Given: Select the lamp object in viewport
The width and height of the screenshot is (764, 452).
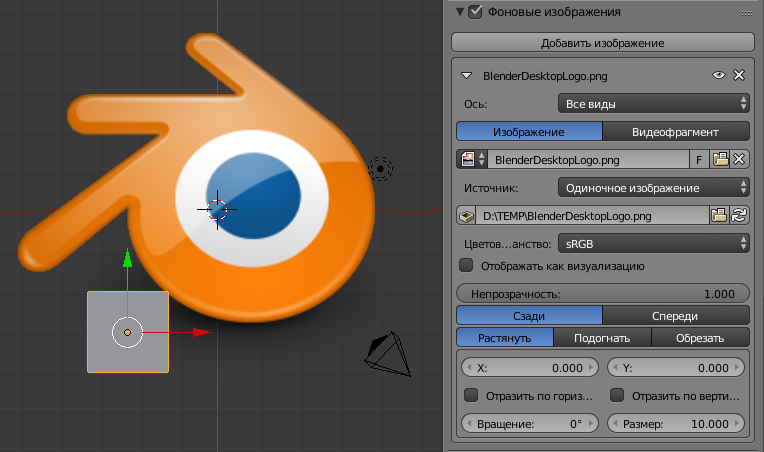Looking at the screenshot, I should click(x=380, y=169).
